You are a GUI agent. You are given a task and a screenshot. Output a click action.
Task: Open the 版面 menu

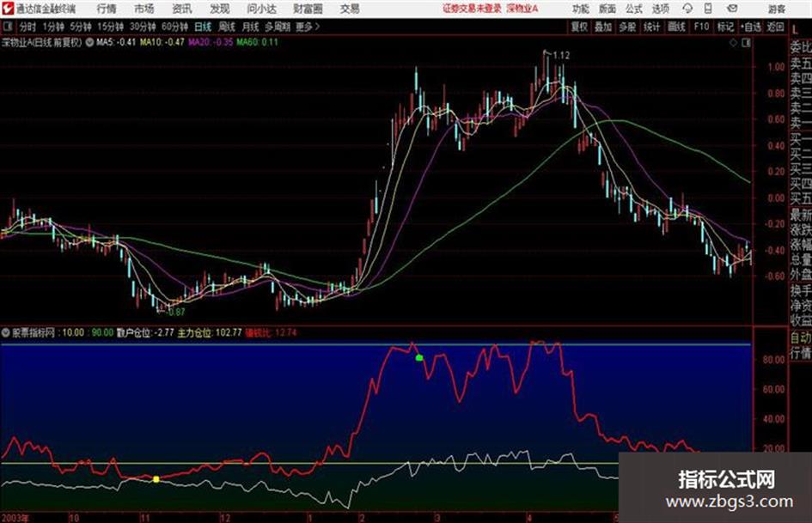(x=607, y=9)
